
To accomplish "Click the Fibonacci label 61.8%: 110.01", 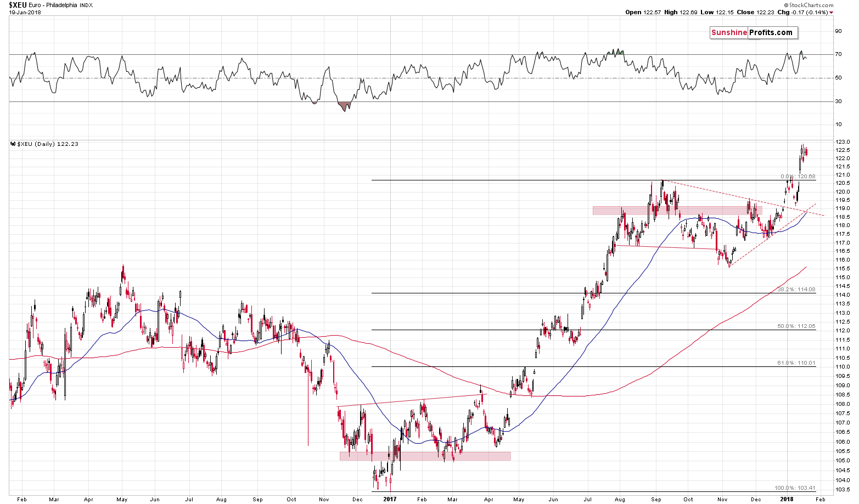I will tap(796, 363).
